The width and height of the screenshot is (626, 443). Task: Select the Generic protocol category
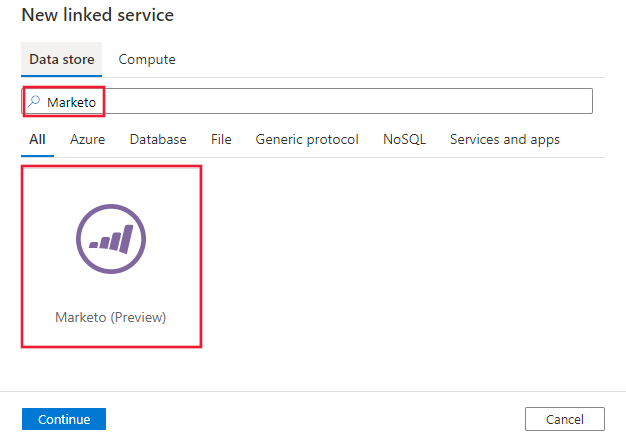[307, 139]
